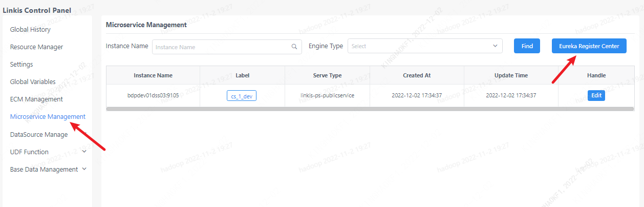Expand the UDF Function submenu
This screenshot has height=207, width=644.
pyautogui.click(x=84, y=152)
